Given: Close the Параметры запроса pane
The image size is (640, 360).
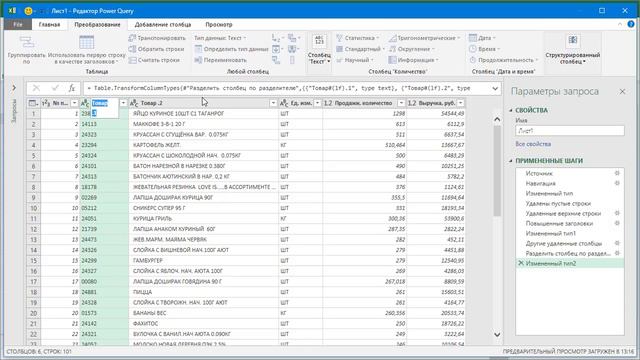Looking at the screenshot, I should [622, 91].
